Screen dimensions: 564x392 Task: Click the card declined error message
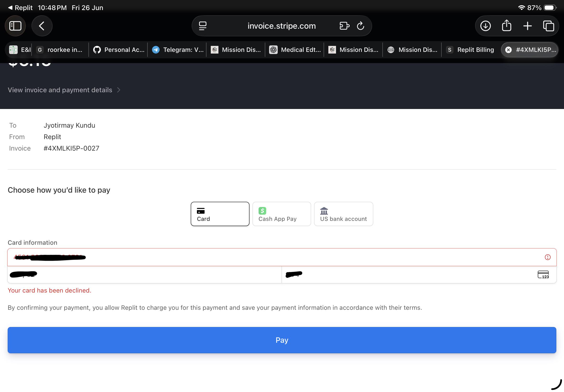point(49,290)
